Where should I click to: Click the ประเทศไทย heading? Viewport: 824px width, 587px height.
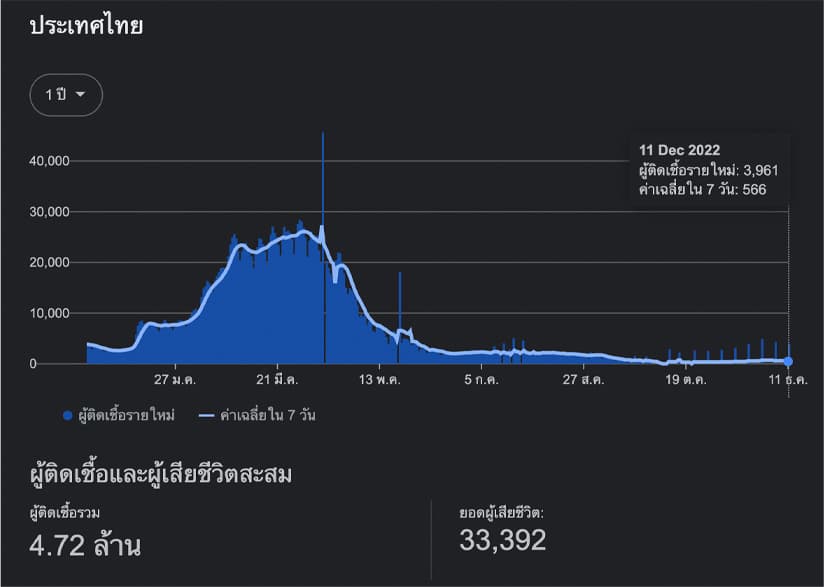[86, 25]
